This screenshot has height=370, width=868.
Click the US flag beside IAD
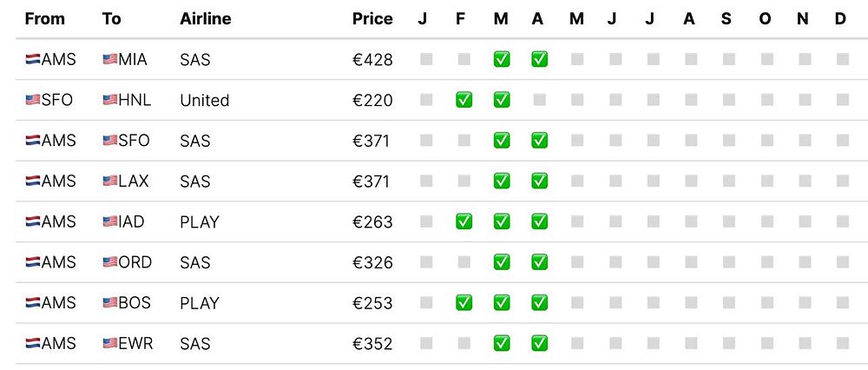(x=110, y=221)
